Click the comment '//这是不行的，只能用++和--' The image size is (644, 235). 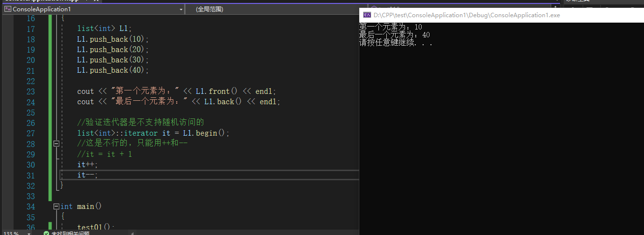133,144
